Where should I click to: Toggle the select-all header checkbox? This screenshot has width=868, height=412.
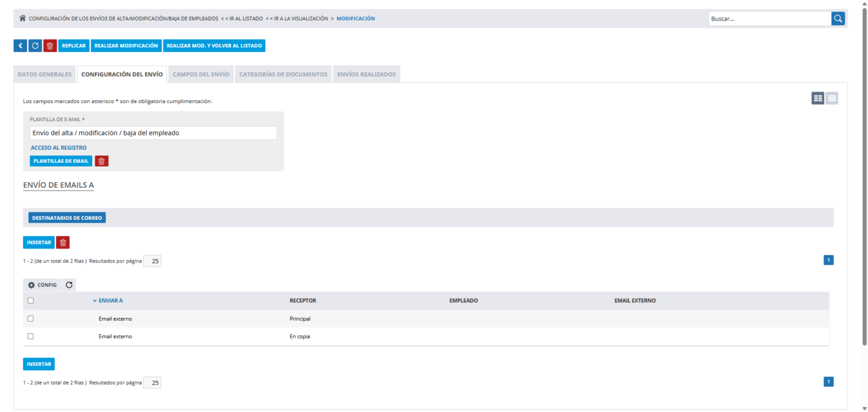click(x=31, y=300)
